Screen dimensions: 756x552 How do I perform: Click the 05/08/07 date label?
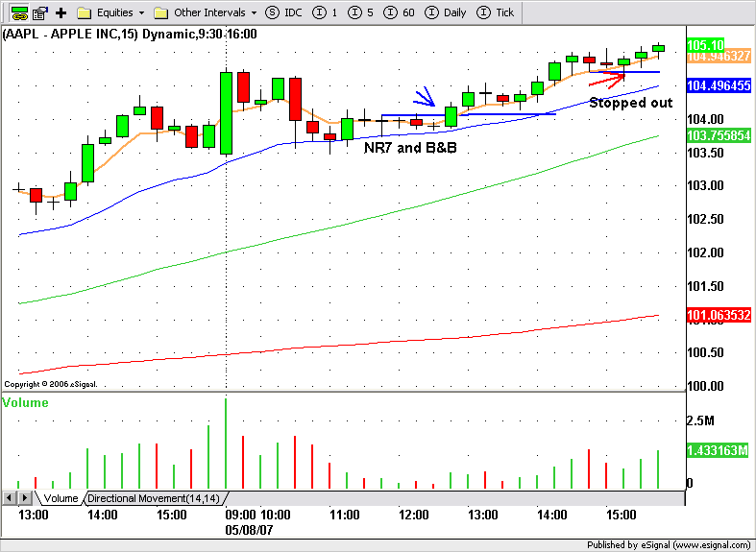point(249,530)
